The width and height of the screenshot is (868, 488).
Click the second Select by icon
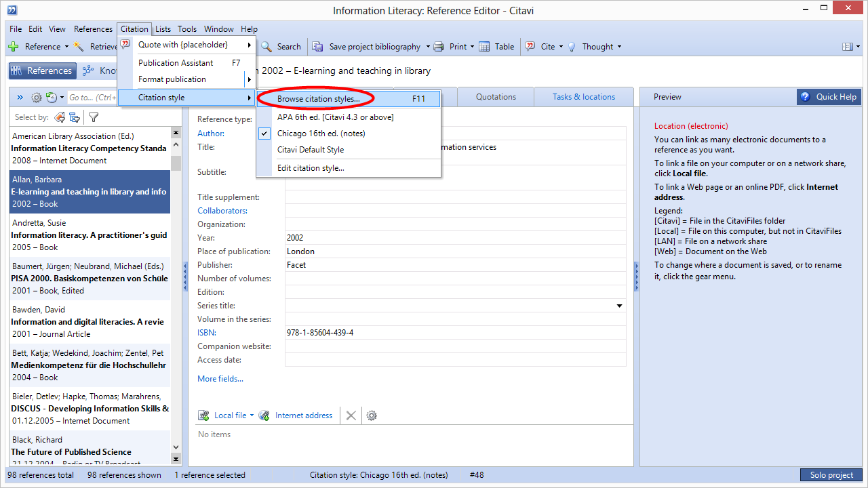coord(75,117)
